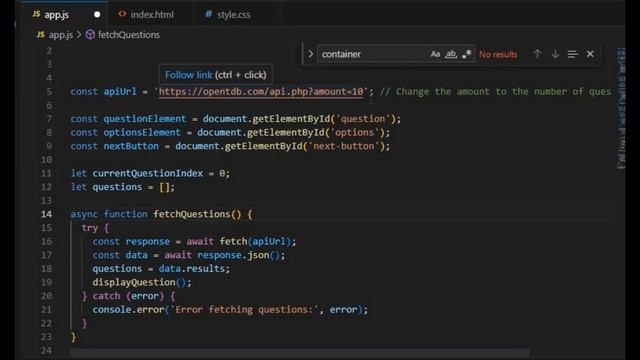The image size is (640, 360).
Task: Close the Find widget
Action: (590, 54)
